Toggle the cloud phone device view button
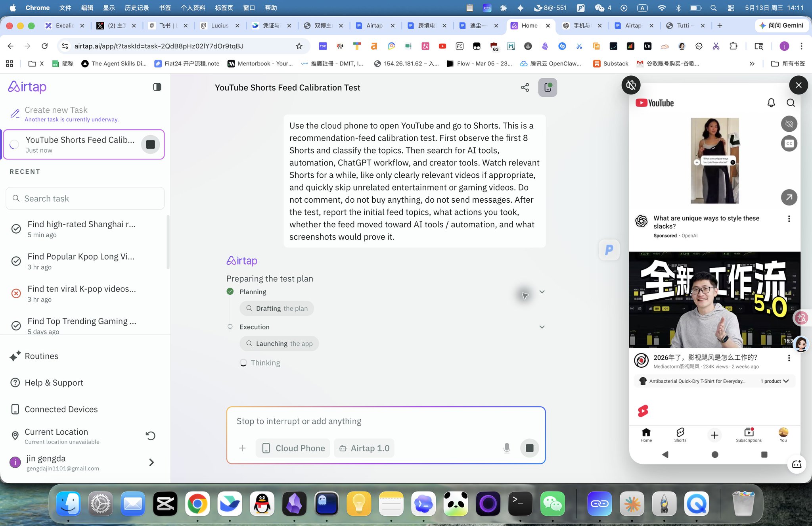 click(x=548, y=88)
